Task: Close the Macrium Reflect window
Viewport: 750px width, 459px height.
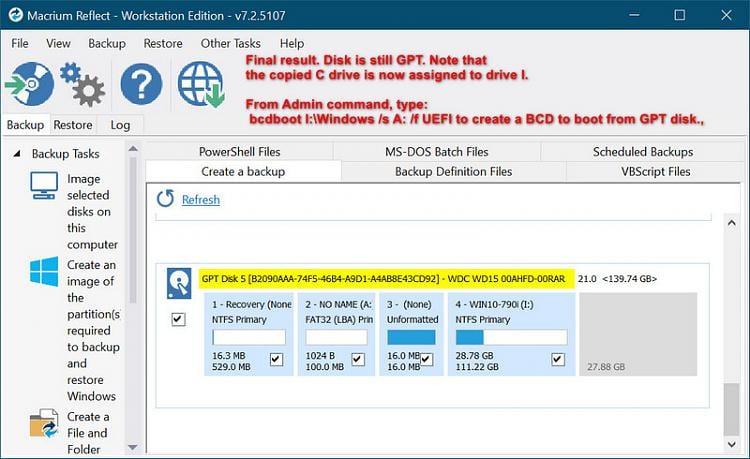Action: [x=726, y=15]
